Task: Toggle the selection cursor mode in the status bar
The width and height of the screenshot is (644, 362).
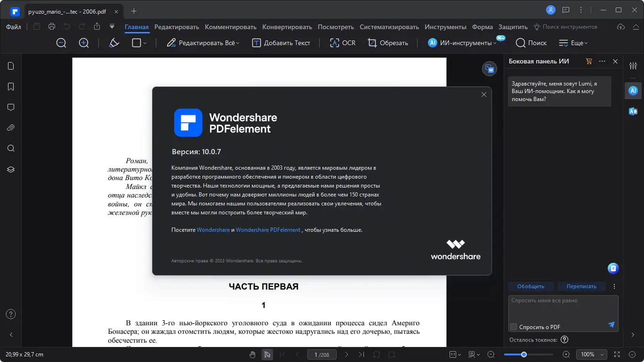Action: coord(267,354)
